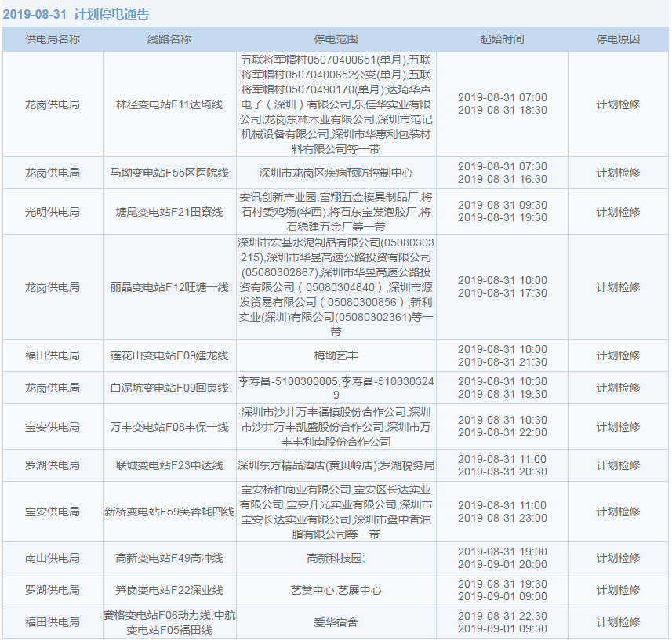Select the 丽晶变电站F12旺塘一线 line entry

click(169, 287)
